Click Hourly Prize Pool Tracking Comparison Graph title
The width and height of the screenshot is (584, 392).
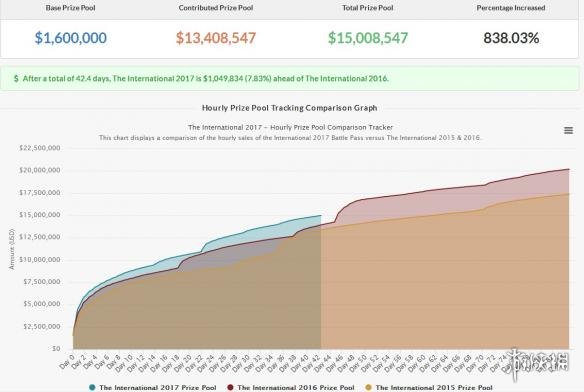[289, 108]
